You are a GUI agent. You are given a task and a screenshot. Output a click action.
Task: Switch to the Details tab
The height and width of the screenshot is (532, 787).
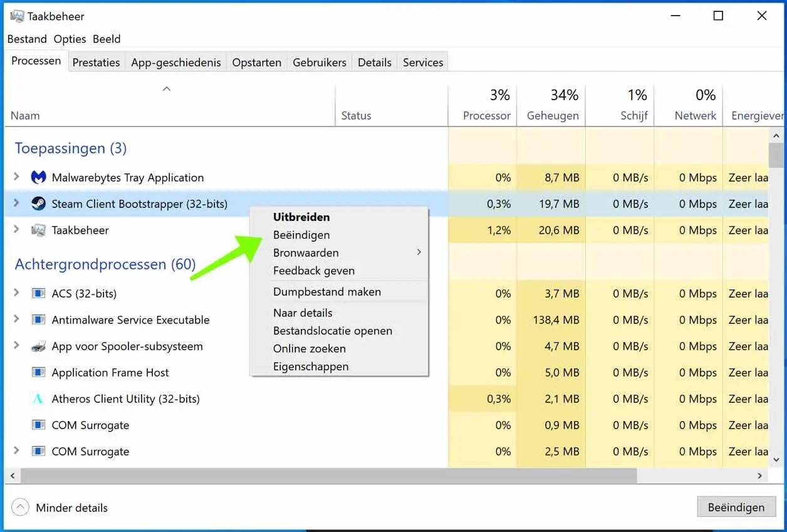pos(375,62)
